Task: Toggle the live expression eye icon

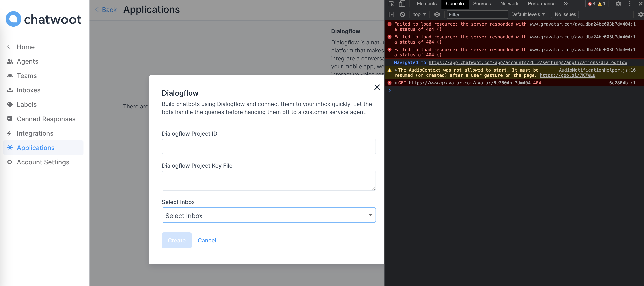Action: (x=437, y=14)
